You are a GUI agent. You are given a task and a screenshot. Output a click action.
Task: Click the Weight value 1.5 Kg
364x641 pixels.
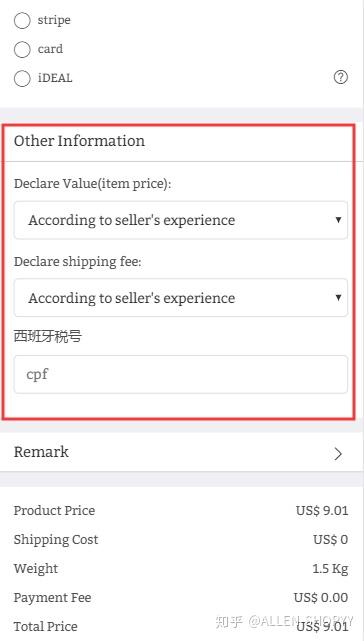tap(330, 569)
